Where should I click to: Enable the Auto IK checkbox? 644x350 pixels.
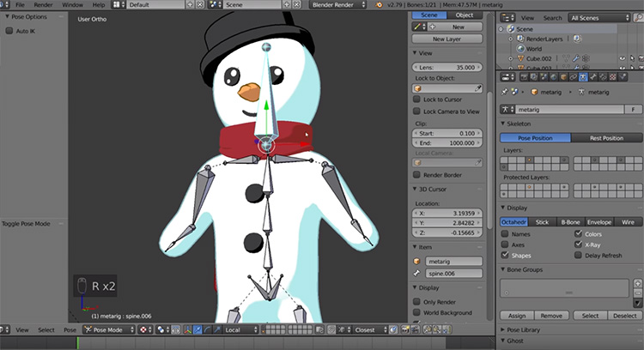pos(9,31)
